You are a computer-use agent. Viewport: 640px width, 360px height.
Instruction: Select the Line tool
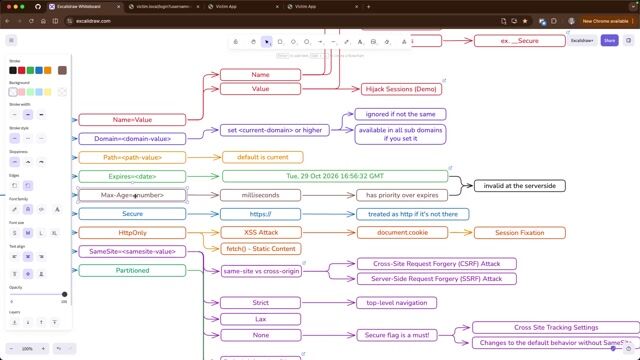click(x=333, y=42)
